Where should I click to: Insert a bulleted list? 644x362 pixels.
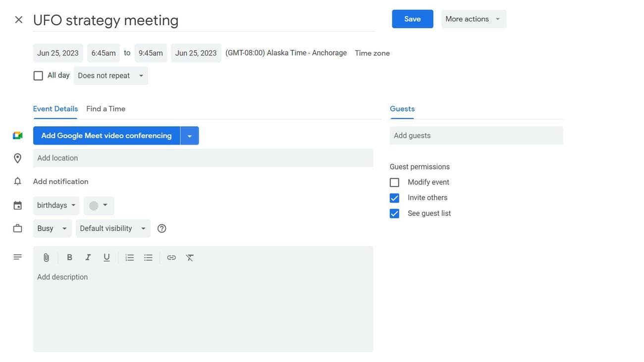tap(148, 258)
